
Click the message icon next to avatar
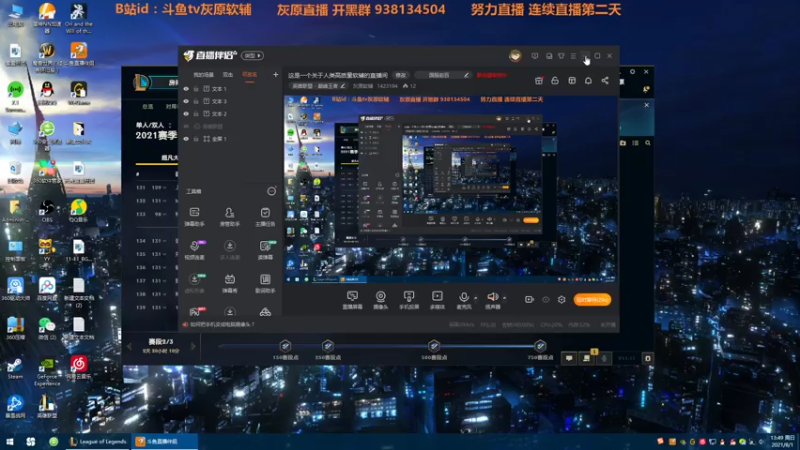[x=535, y=56]
